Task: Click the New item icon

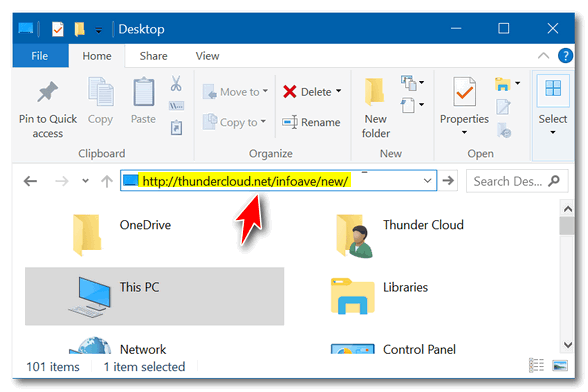Action: click(x=408, y=83)
